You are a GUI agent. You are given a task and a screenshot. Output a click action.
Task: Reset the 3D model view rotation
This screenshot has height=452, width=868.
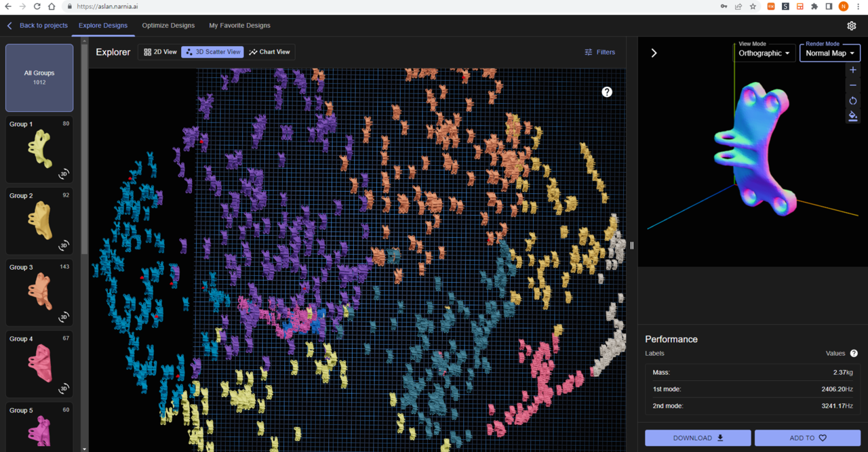[x=853, y=101]
